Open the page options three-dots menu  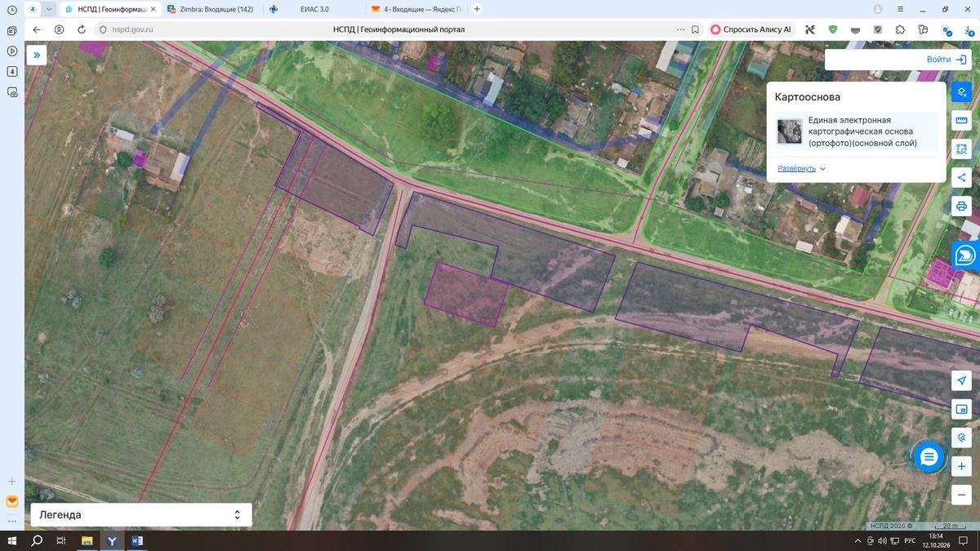point(680,29)
